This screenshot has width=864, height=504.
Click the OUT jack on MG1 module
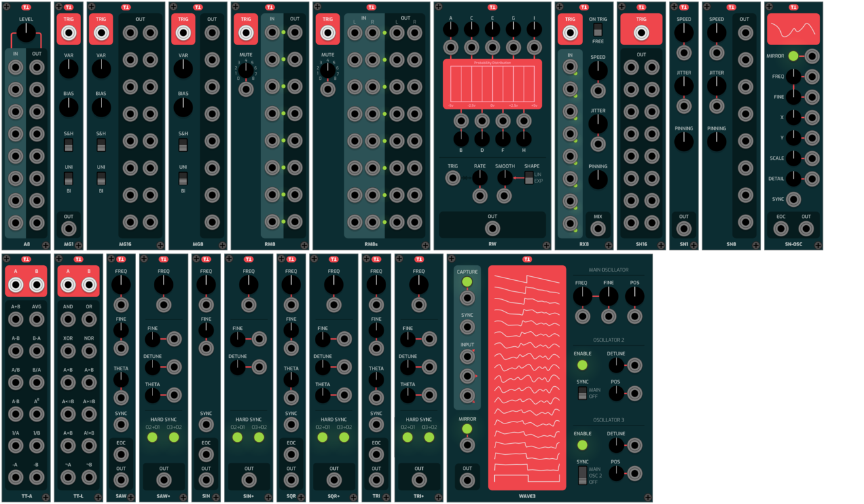coord(69,229)
